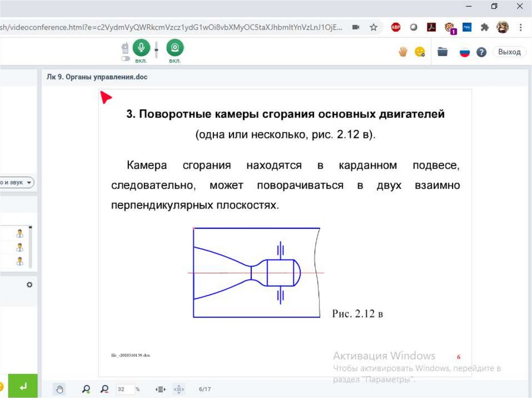Screen dimensions: 532x398
Task: Select the hand pan tool
Action: click(x=60, y=389)
